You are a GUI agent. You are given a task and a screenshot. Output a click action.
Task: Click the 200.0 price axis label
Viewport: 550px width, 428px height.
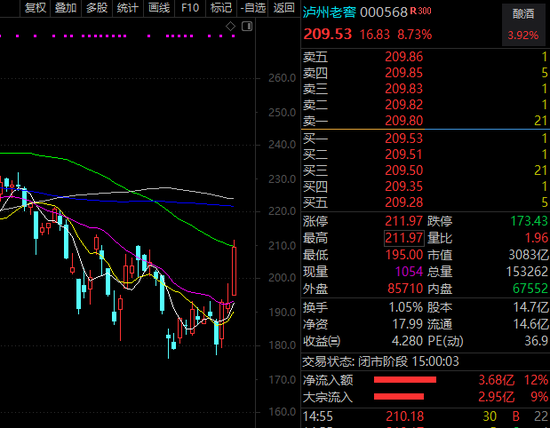pos(282,278)
